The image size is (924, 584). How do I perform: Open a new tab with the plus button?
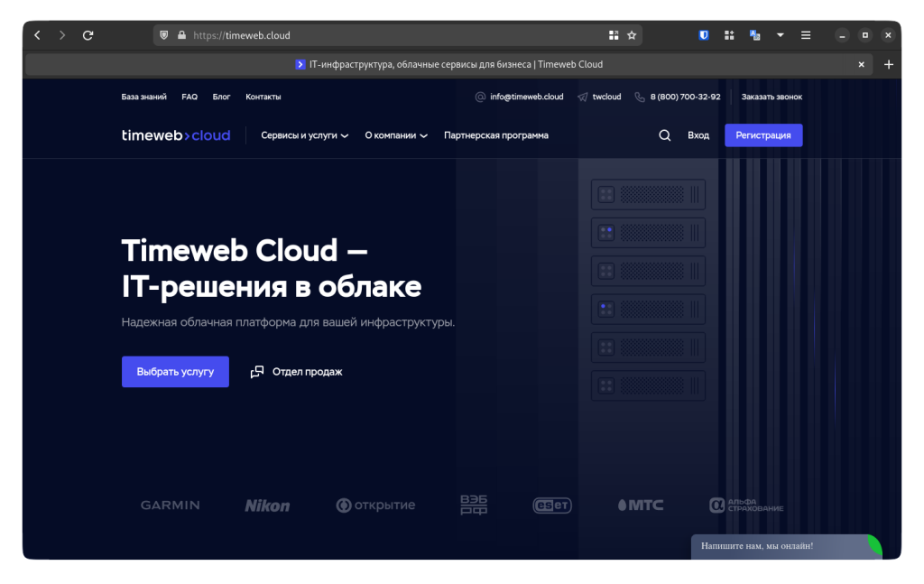pyautogui.click(x=889, y=65)
